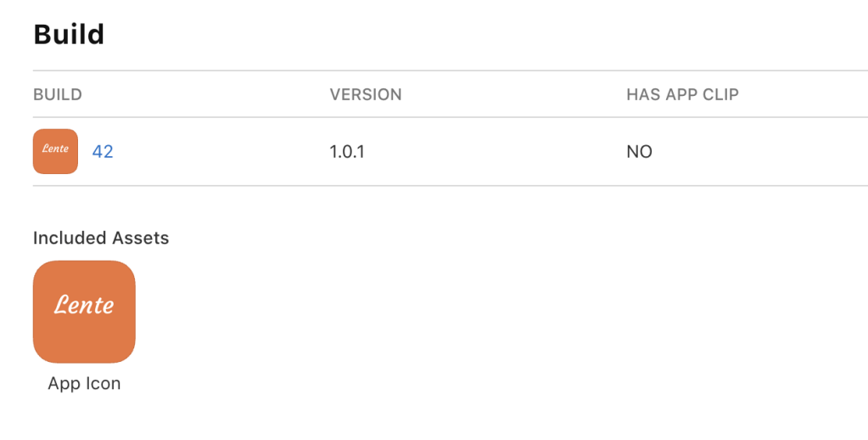The image size is (868, 440).
Task: Click the Included Assets label
Action: (x=101, y=239)
